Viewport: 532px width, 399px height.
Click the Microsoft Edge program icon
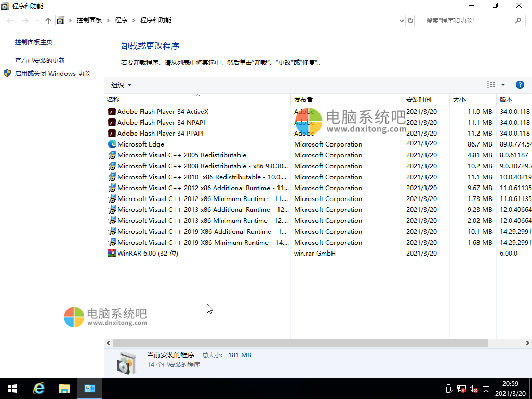click(x=112, y=144)
